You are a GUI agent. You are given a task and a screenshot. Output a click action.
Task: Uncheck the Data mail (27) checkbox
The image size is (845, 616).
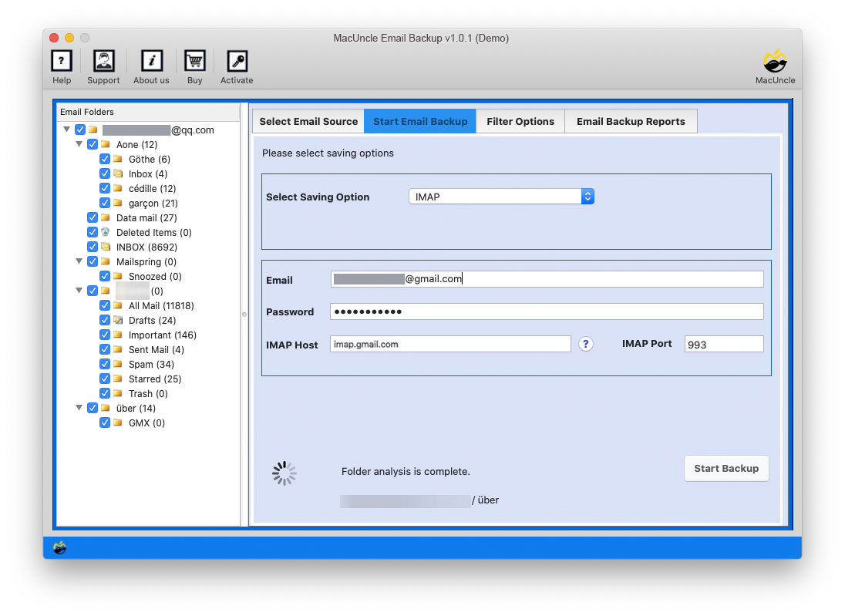(x=93, y=218)
